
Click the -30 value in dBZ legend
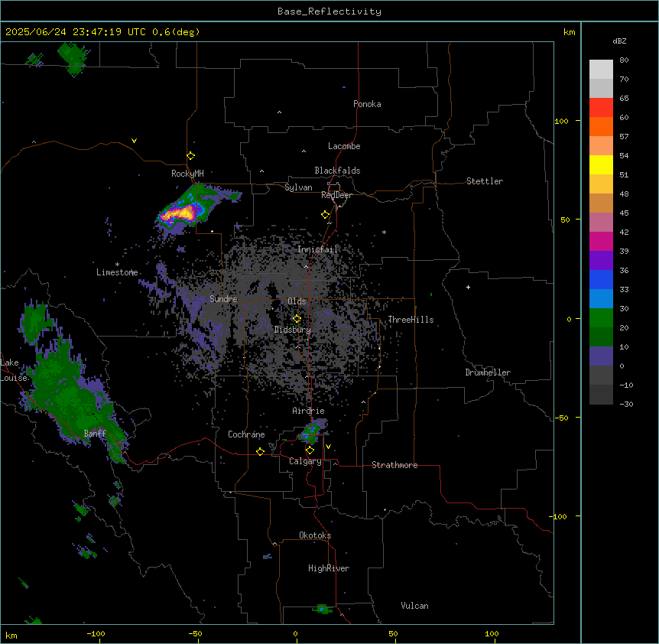pyautogui.click(x=626, y=405)
